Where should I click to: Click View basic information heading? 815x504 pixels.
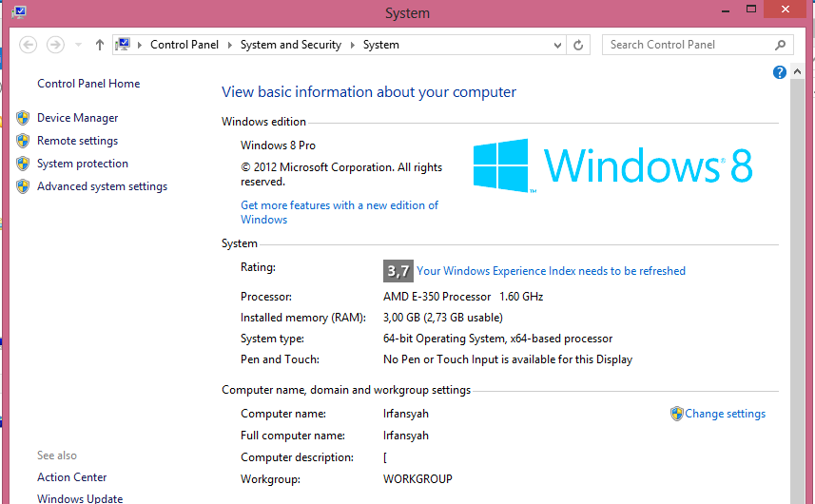point(369,92)
